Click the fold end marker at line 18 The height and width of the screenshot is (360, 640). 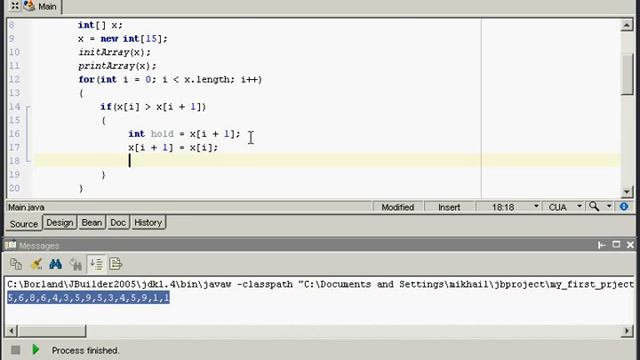(x=28, y=161)
